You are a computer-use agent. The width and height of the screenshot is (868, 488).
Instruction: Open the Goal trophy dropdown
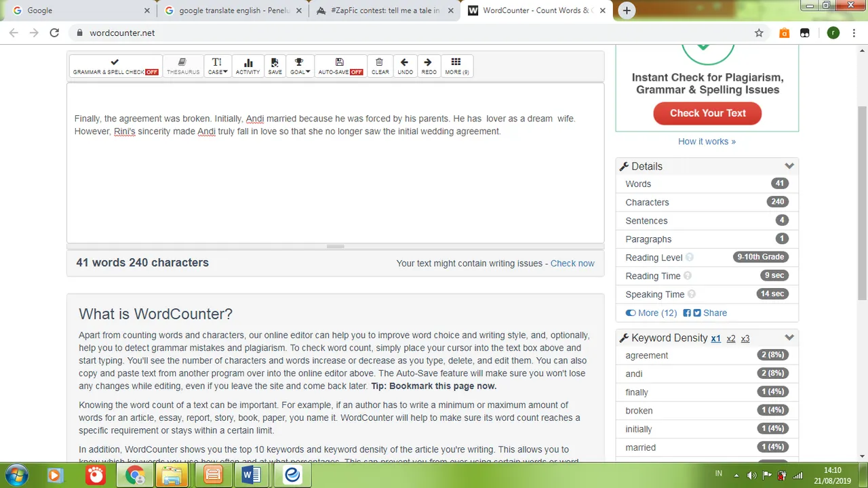299,66
